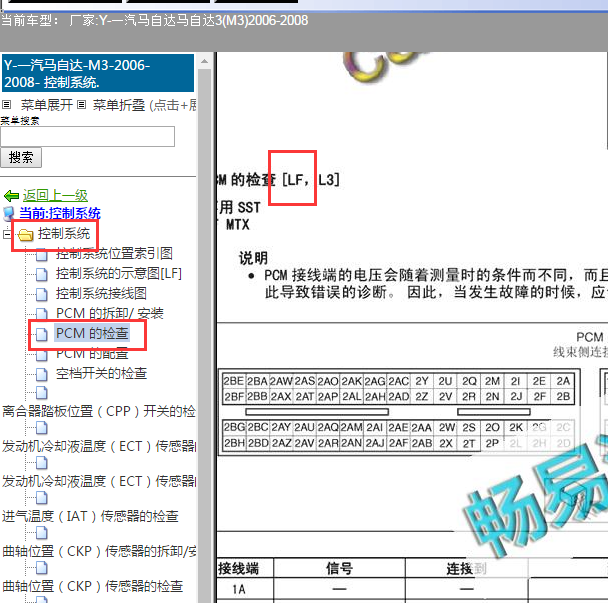Screen dimensions: 608x603
Task: Click page icon of 控制系统的示意图[LF]
Action: (x=42, y=275)
